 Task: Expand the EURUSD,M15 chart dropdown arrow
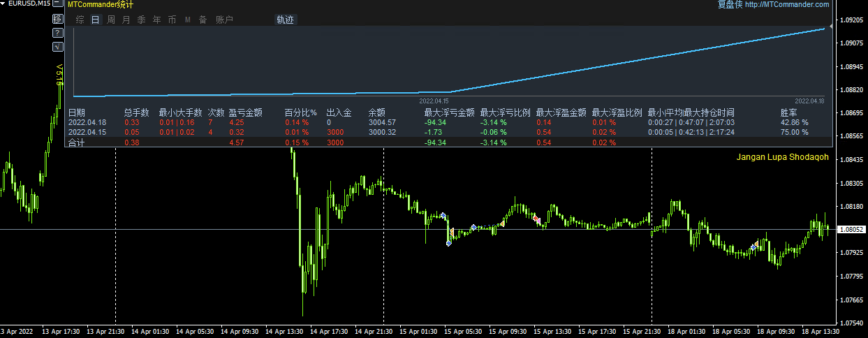click(3, 3)
